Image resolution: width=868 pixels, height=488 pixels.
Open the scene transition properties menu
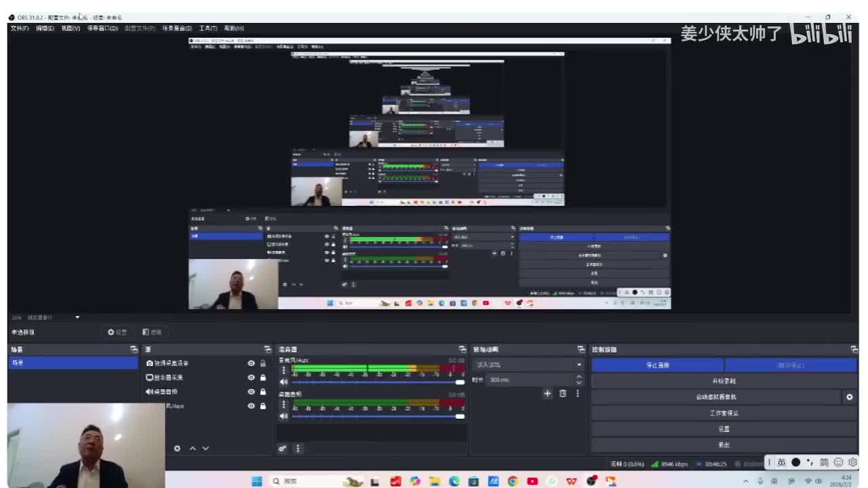tap(578, 393)
